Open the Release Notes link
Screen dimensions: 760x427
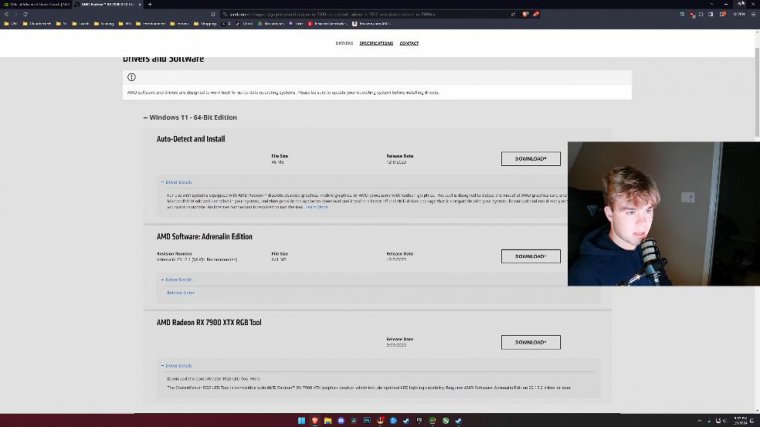point(181,293)
